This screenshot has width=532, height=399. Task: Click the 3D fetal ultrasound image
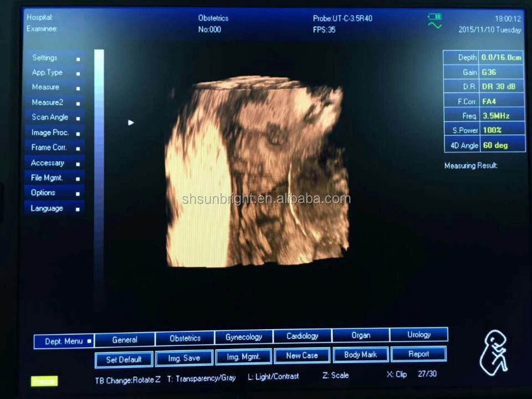[257, 172]
